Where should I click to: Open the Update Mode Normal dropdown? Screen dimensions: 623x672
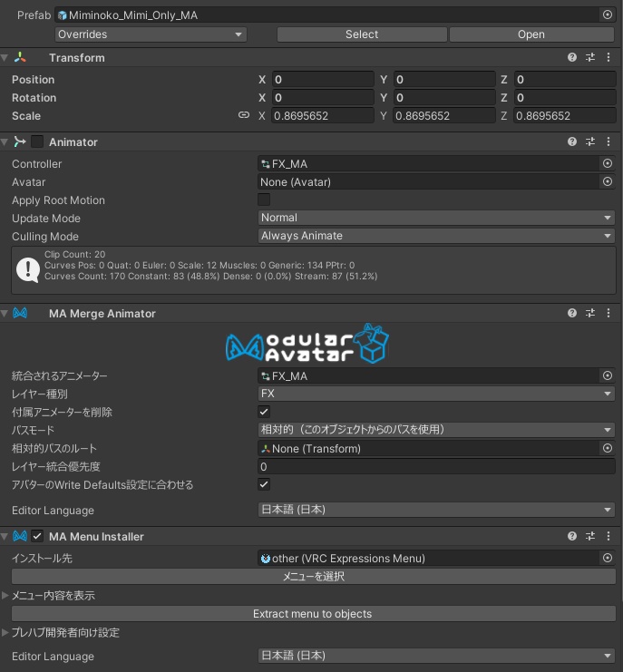(436, 218)
